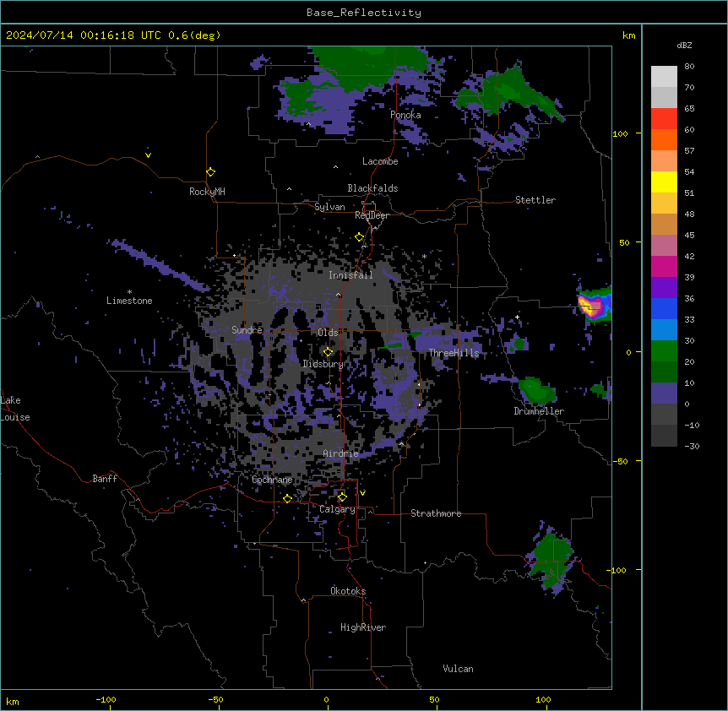Click the Sundre label
The image size is (728, 711).
247,330
